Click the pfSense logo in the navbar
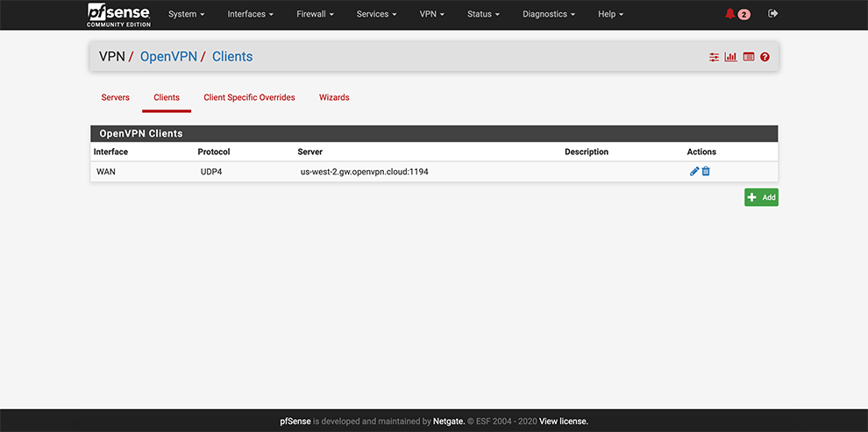 118,14
